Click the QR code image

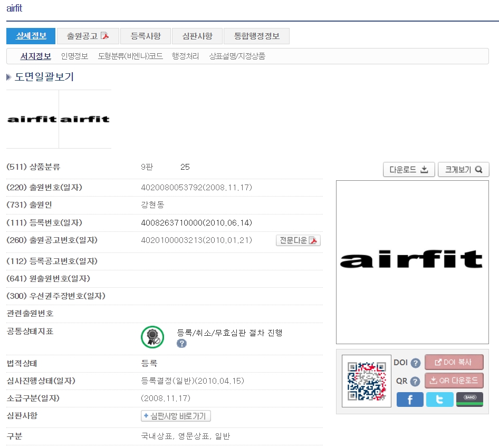(x=366, y=381)
